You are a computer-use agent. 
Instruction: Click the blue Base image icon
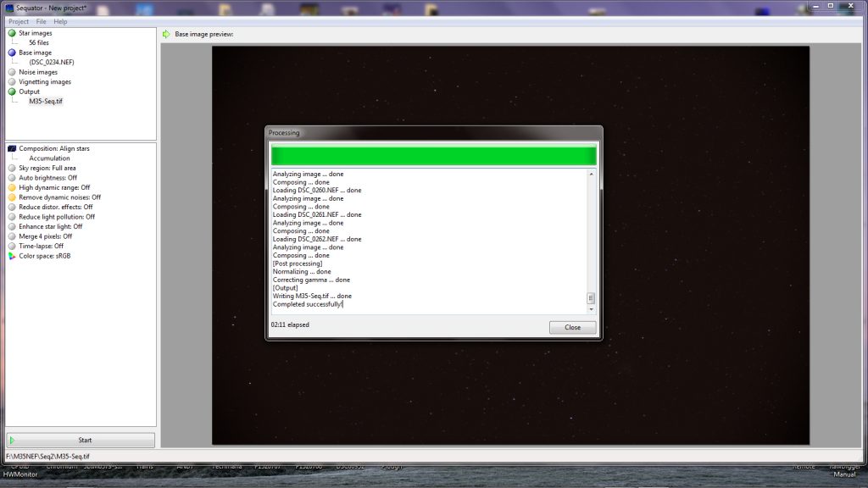pos(12,53)
